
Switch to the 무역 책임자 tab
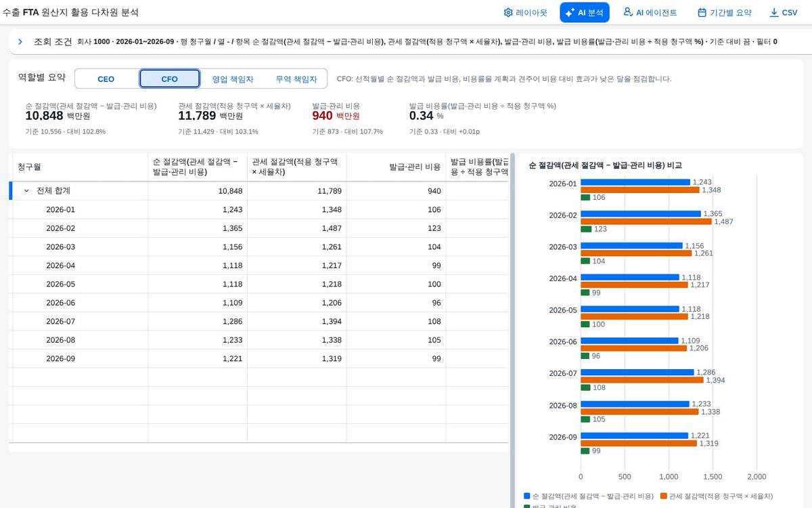296,79
